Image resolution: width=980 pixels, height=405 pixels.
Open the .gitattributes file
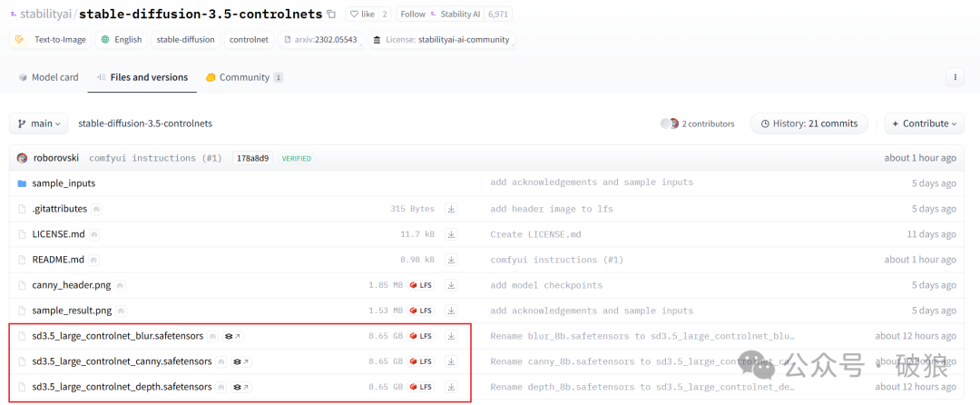[x=59, y=209]
